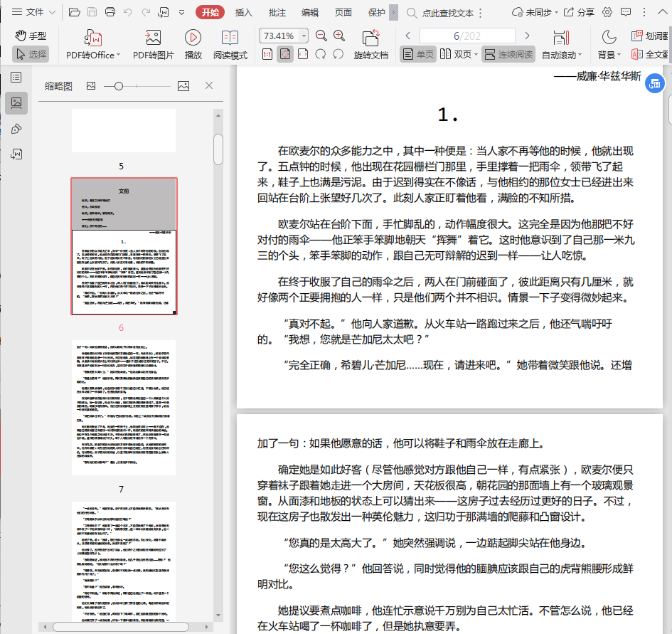The width and height of the screenshot is (672, 634).
Task: Click the 分享 share button
Action: (579, 12)
